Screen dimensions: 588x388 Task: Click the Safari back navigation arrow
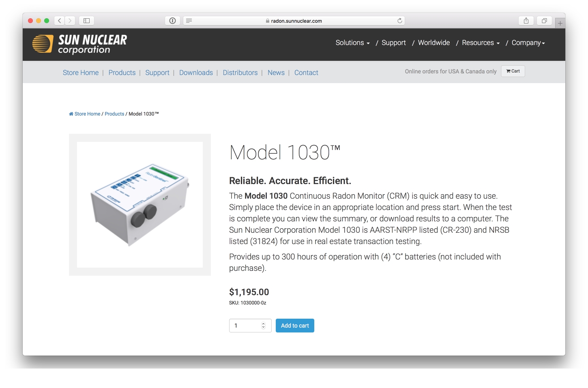[60, 21]
